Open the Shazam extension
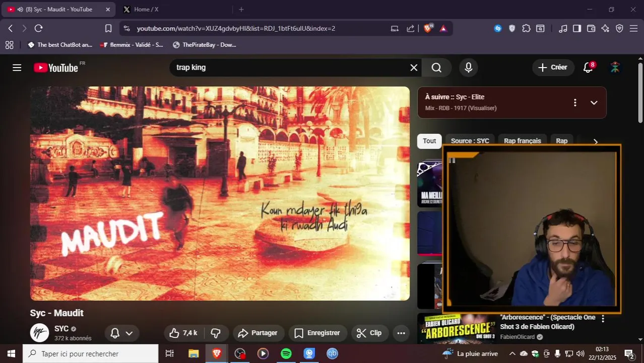This screenshot has width=644, height=363. tap(498, 29)
